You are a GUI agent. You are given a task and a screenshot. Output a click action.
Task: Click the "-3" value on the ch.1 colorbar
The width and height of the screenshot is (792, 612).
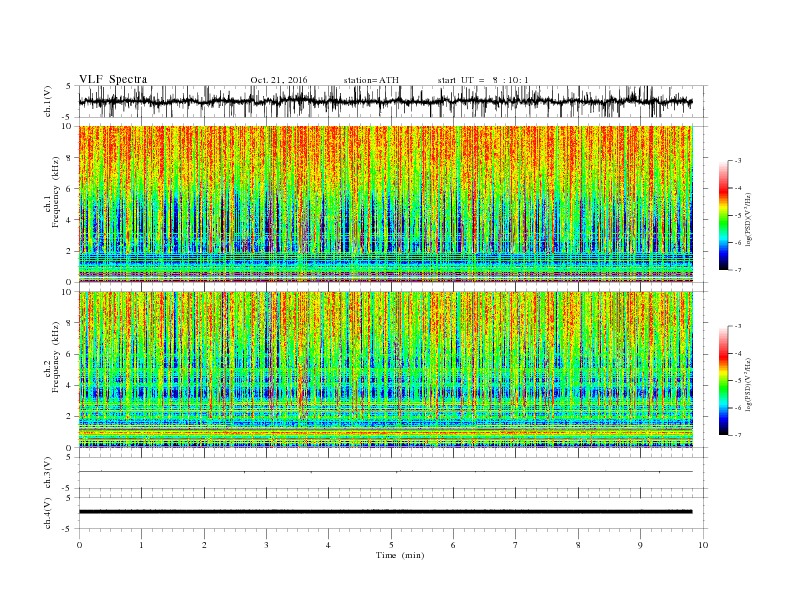tap(738, 161)
